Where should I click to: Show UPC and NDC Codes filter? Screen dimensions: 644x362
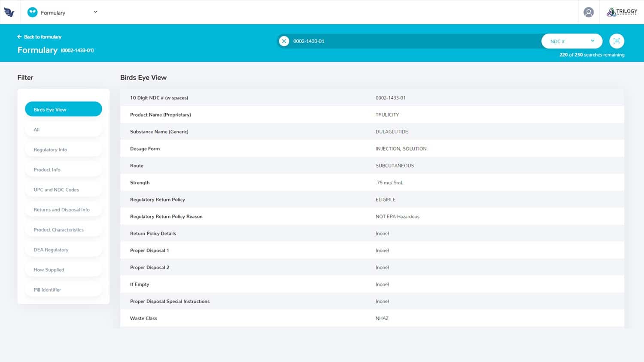coord(64,190)
